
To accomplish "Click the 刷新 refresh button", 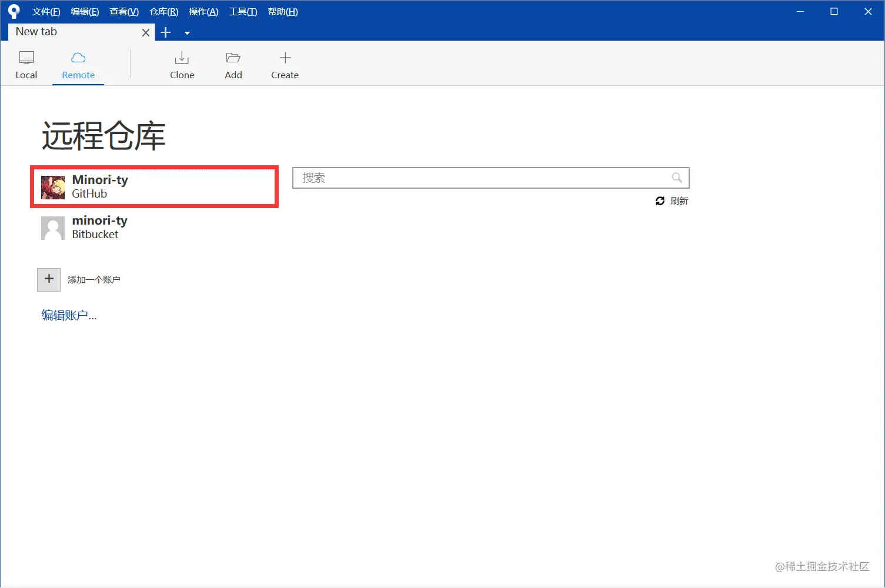I will (x=672, y=201).
